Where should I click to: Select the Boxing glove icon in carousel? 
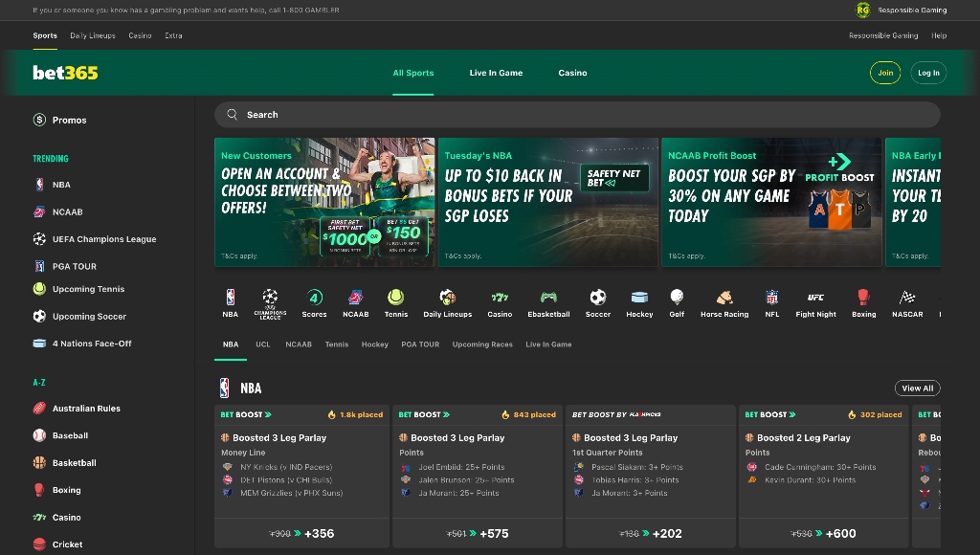(x=864, y=297)
